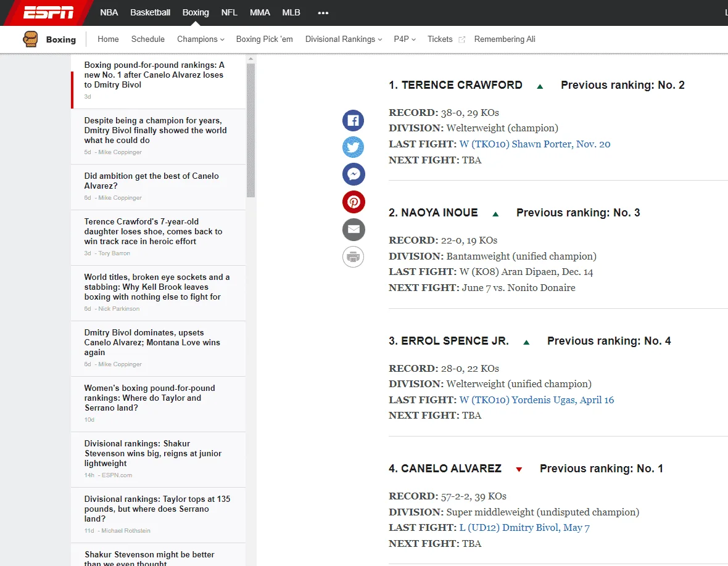
Task: Open the MMA menu
Action: coord(260,12)
